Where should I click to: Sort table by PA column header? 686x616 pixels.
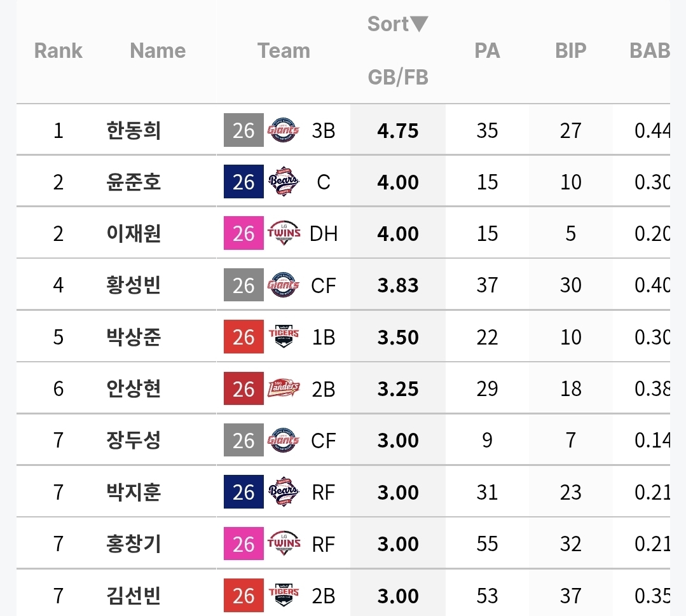point(487,51)
